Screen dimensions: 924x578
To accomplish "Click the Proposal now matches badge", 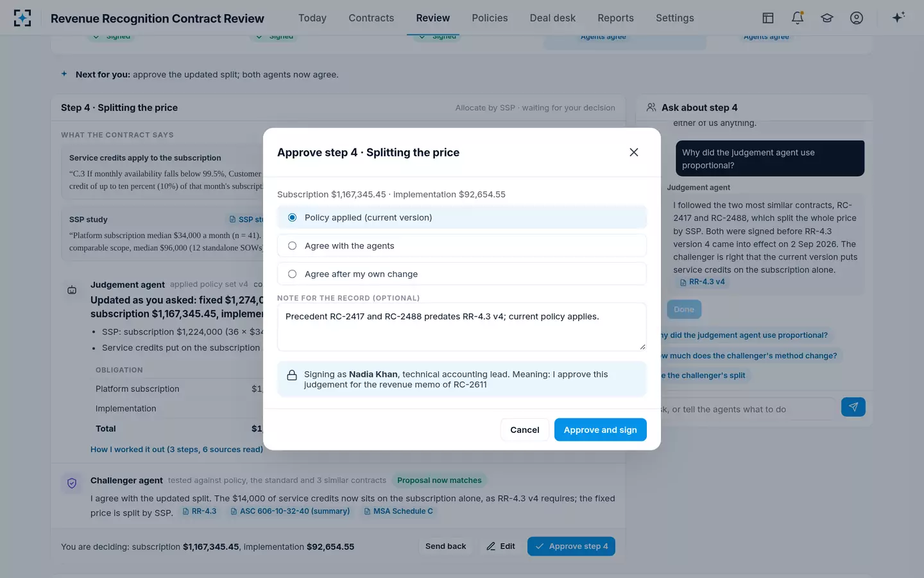I will pyautogui.click(x=440, y=480).
